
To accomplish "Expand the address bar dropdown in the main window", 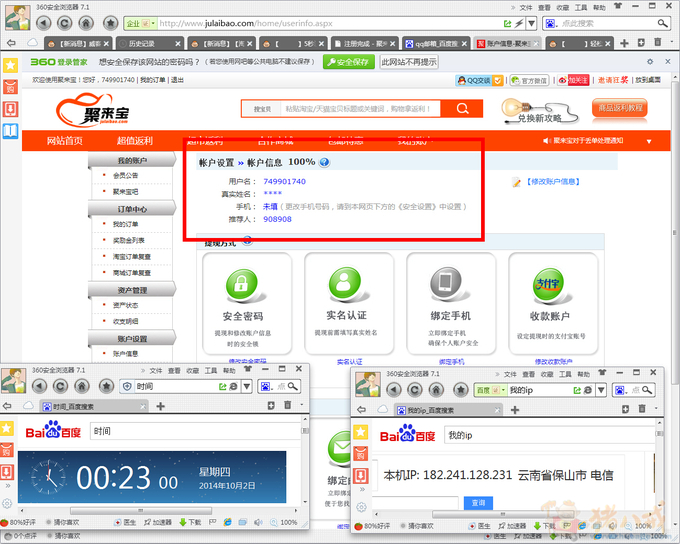I will pos(532,23).
